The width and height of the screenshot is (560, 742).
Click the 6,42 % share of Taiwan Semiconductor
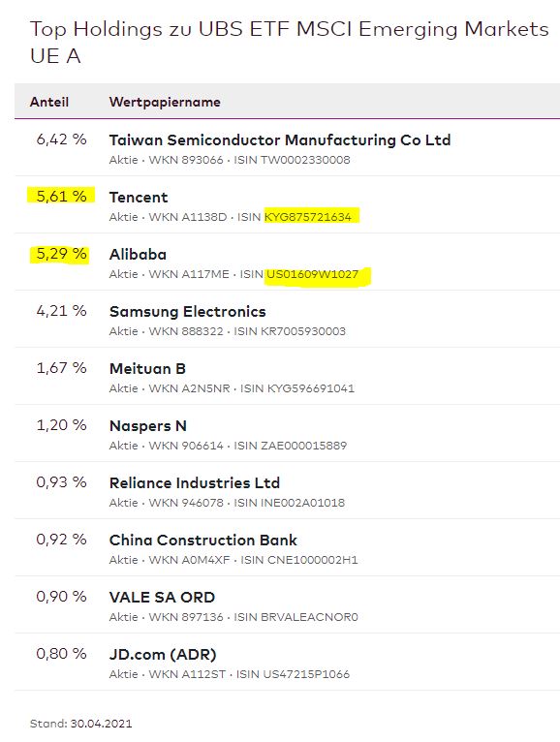(62, 139)
